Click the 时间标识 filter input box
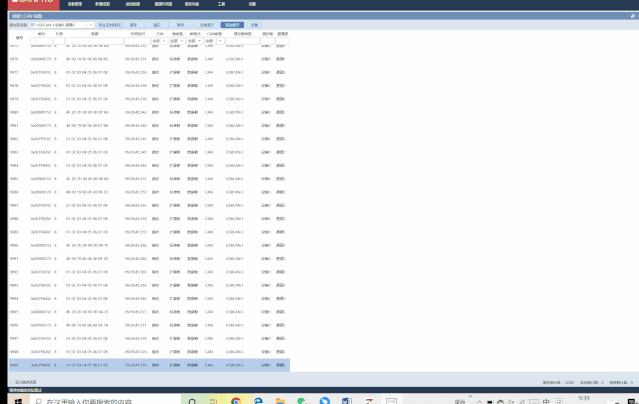 tap(137, 41)
